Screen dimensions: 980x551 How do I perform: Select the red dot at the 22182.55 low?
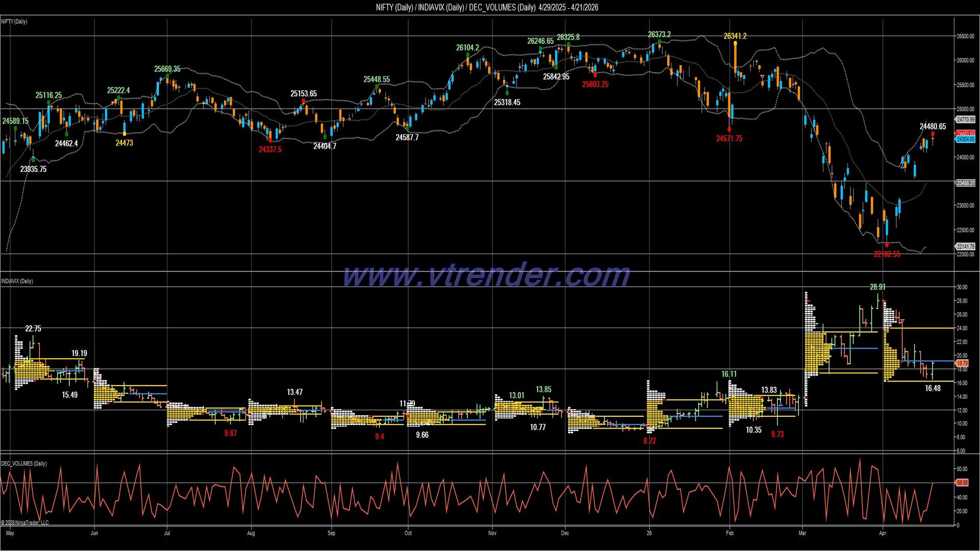point(887,245)
